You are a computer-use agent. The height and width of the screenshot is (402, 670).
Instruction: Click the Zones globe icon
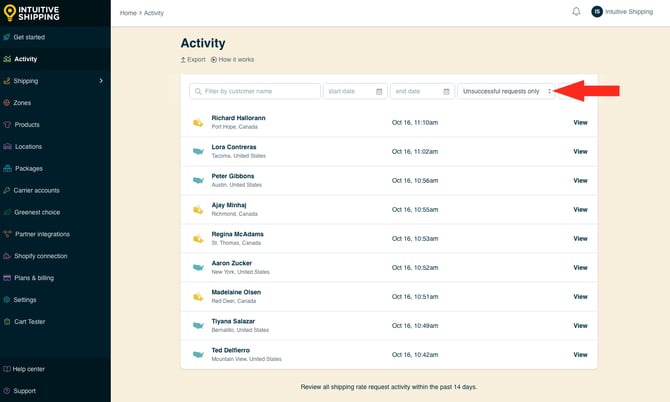7,103
